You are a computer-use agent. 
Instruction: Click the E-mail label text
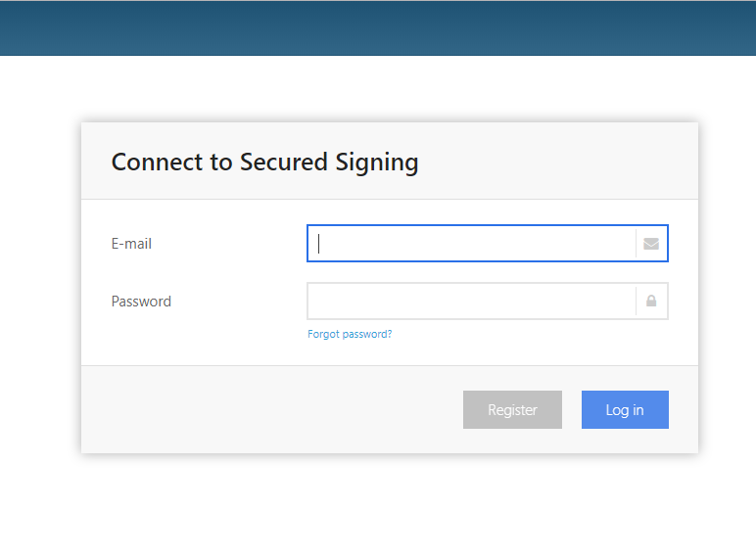pos(131,244)
